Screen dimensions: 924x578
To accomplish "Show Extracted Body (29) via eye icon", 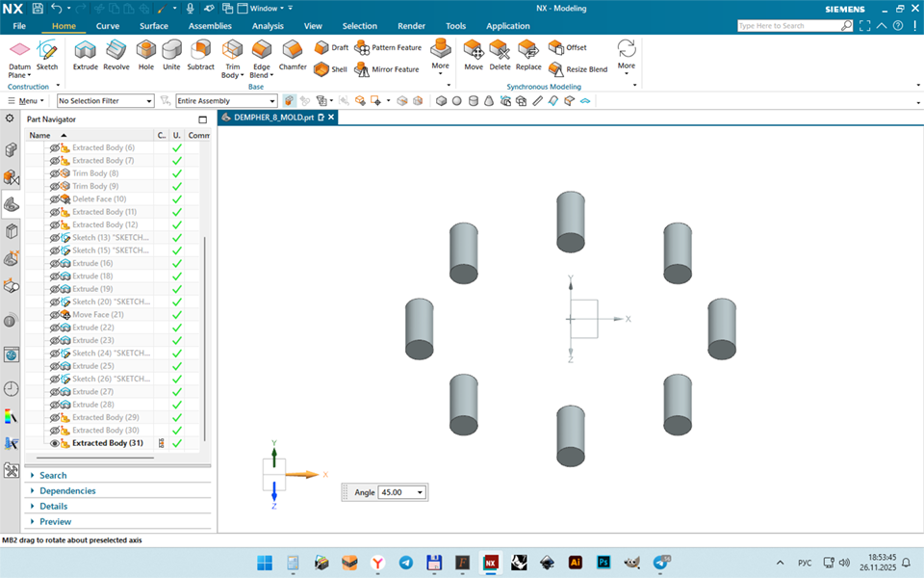I will (x=55, y=417).
